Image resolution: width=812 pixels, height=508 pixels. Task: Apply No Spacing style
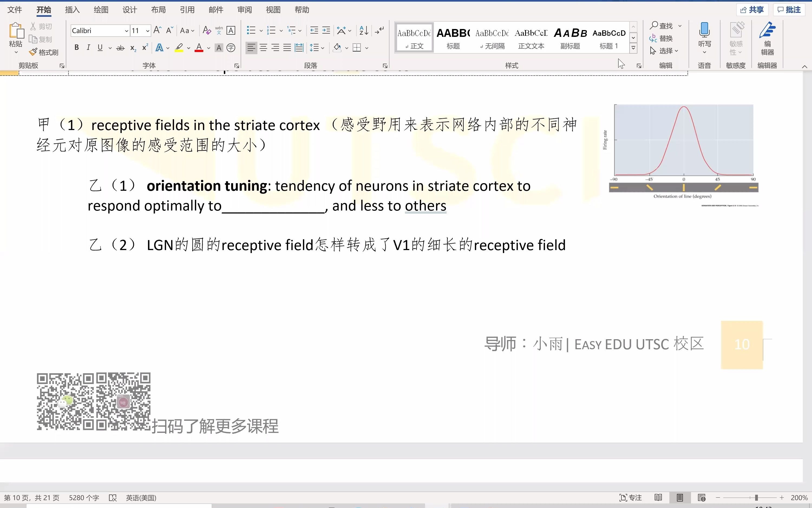(x=492, y=38)
